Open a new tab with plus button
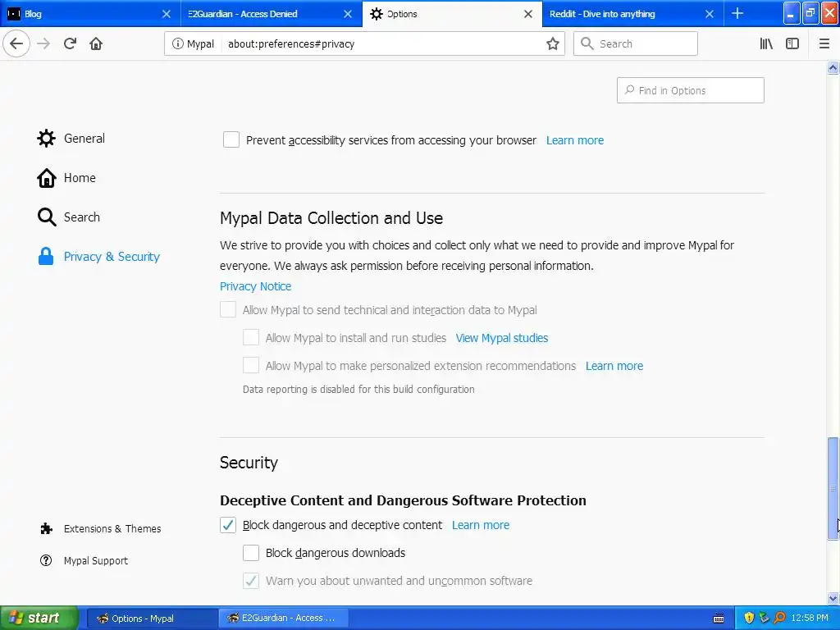The height and width of the screenshot is (630, 840). click(737, 13)
